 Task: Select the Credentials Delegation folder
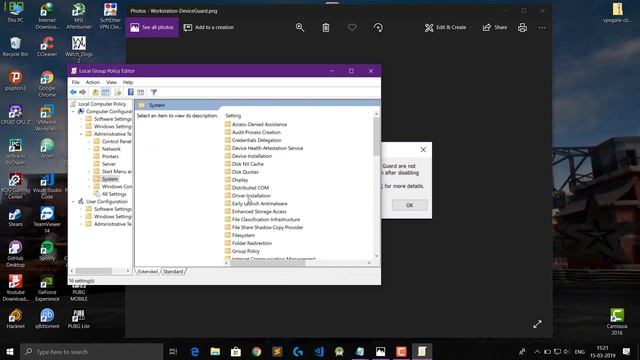[x=253, y=140]
